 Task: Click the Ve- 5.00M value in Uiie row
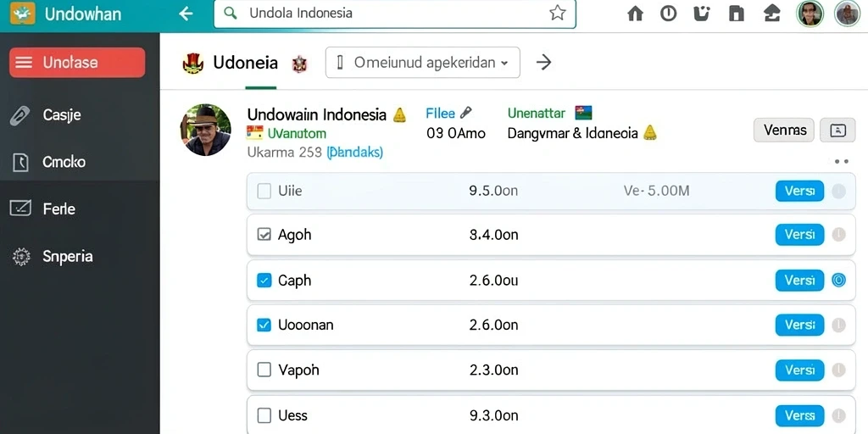pos(657,192)
